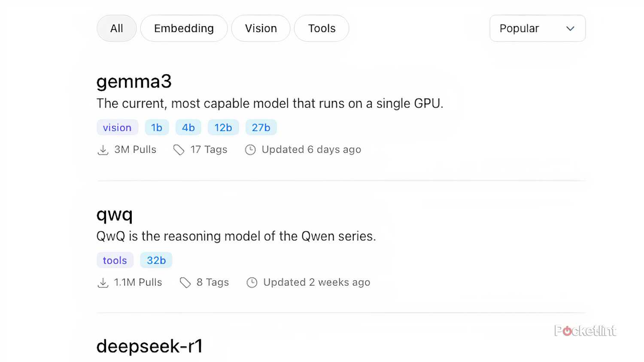The height and width of the screenshot is (362, 644).
Task: Click the download icon beside qwq's 1.1M Pulls
Action: tap(103, 283)
